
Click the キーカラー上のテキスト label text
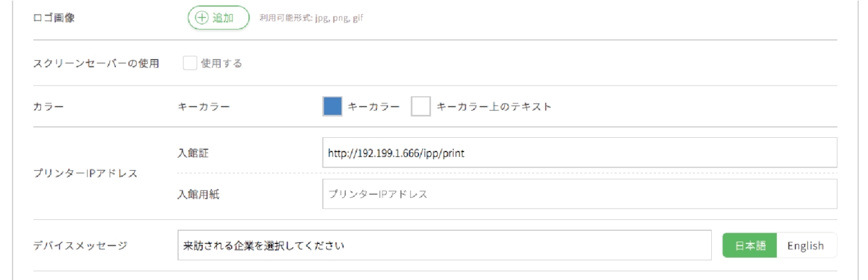point(494,106)
